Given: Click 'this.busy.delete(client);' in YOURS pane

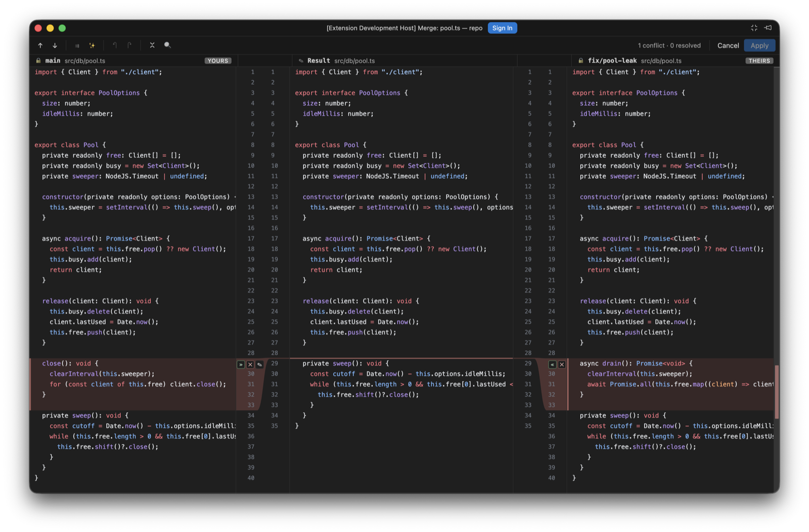Looking at the screenshot, I should tap(96, 312).
